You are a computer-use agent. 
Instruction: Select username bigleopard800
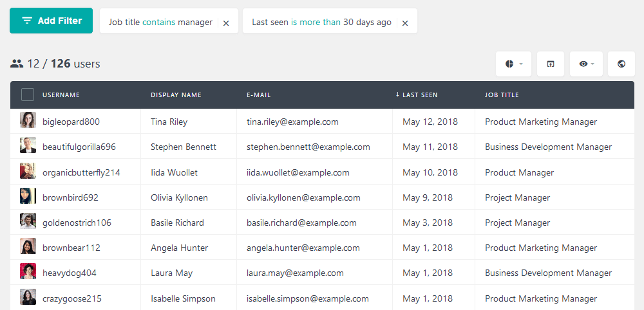[x=71, y=122]
